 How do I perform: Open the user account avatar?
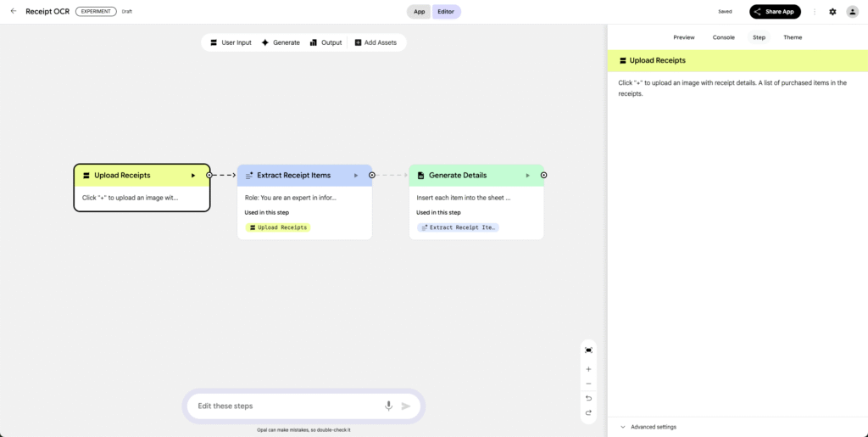[853, 12]
